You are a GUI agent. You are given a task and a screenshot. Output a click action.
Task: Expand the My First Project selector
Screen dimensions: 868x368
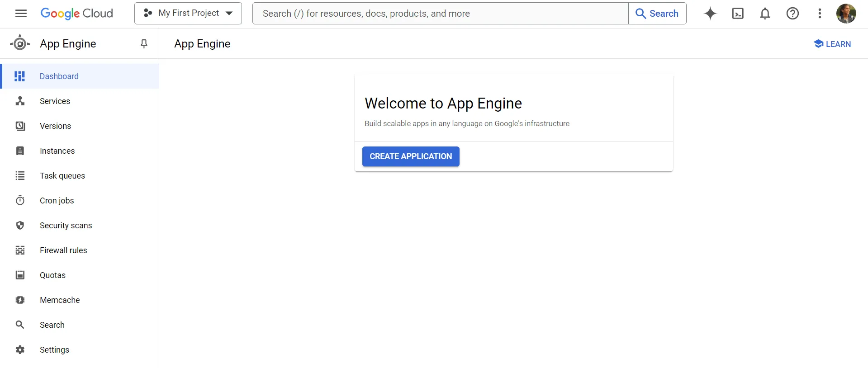click(x=188, y=14)
